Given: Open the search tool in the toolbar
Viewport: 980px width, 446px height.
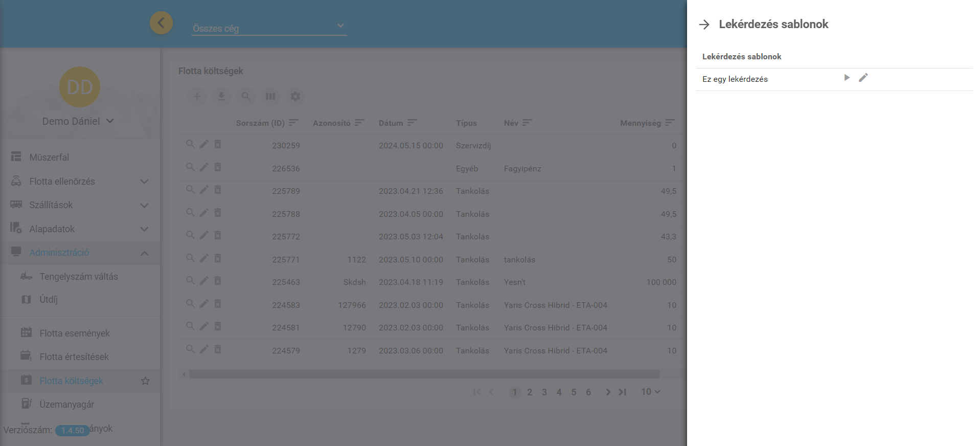Looking at the screenshot, I should 246,96.
